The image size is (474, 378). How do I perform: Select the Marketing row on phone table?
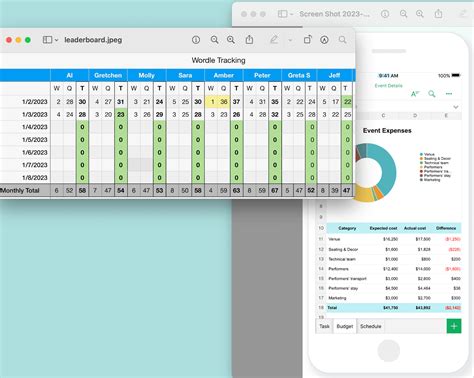tap(388, 298)
